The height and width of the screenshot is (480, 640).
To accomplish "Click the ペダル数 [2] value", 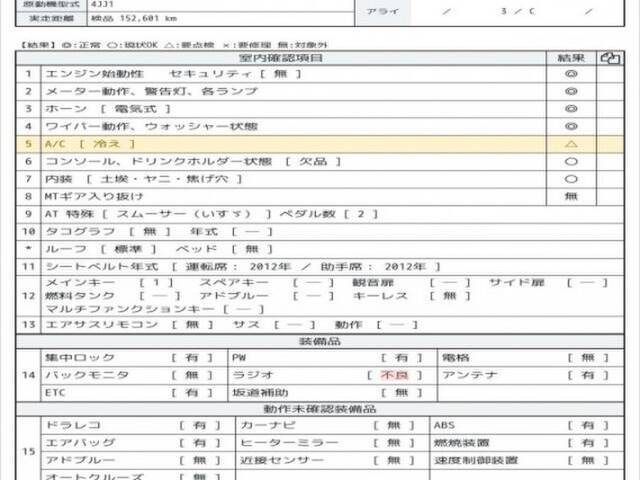I will click(329, 214).
